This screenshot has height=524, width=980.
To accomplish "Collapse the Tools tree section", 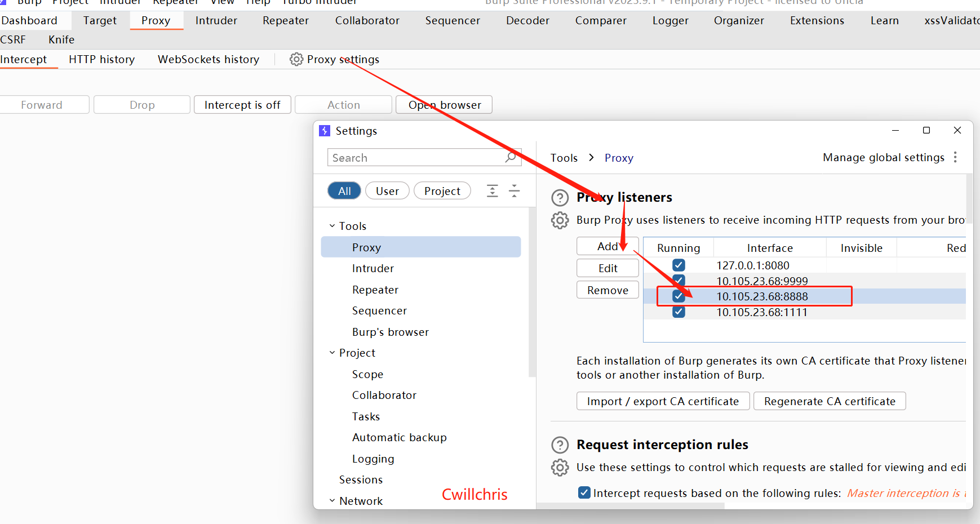I will (x=332, y=226).
